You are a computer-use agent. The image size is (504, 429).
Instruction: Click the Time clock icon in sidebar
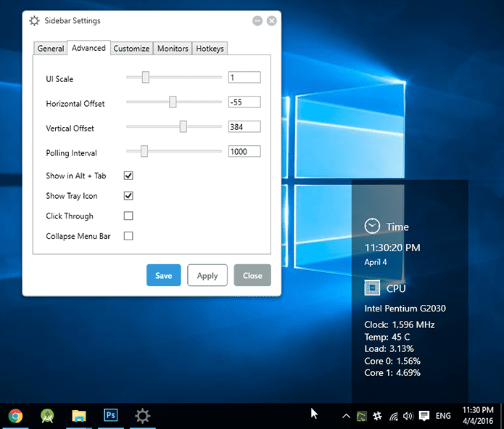pos(372,226)
